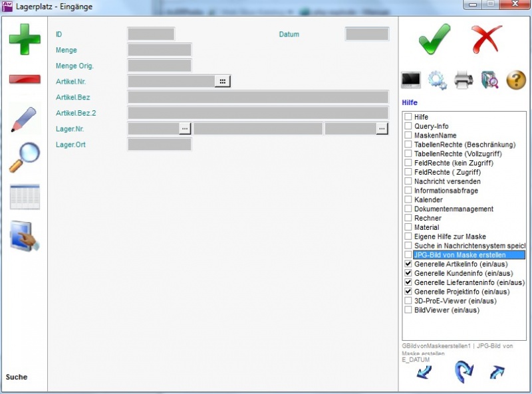The image size is (532, 394).
Task: Click the red minus delete record icon
Action: coord(25,79)
